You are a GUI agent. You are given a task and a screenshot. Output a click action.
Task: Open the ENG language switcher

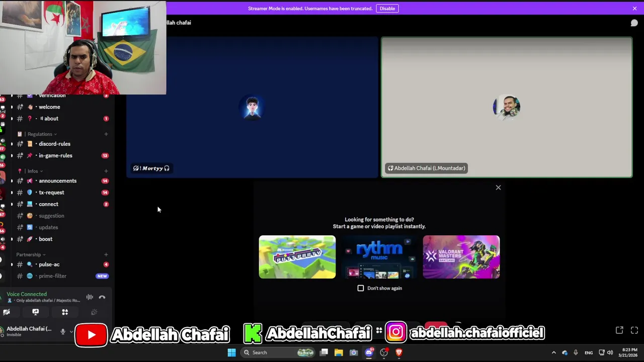(589, 353)
